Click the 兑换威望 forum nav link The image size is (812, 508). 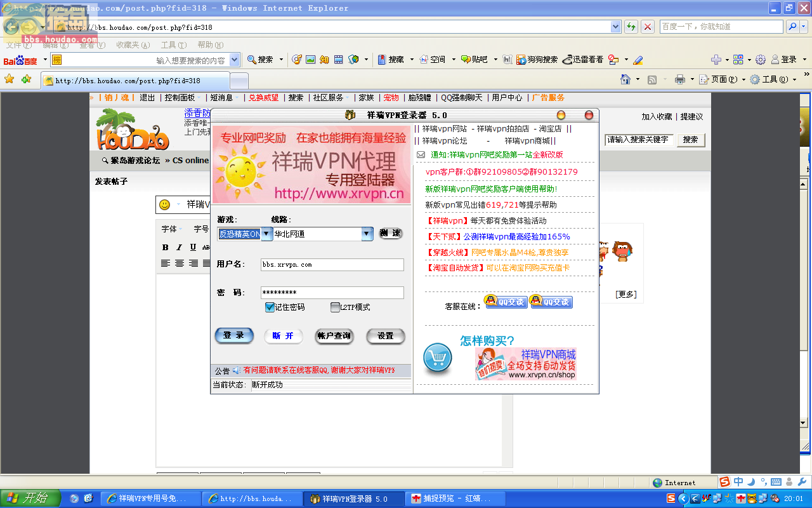point(263,98)
